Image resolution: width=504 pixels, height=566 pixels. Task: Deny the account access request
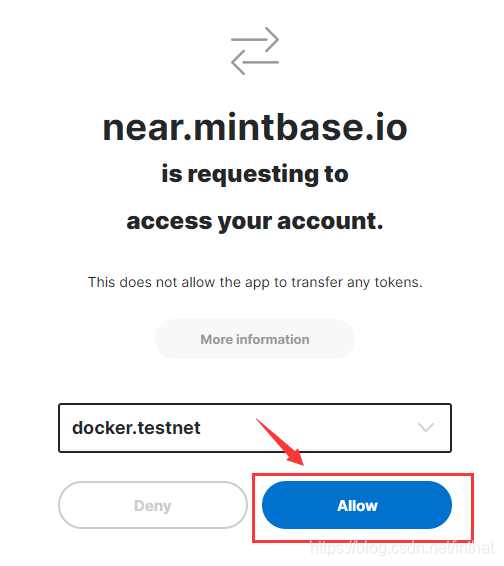[x=153, y=505]
